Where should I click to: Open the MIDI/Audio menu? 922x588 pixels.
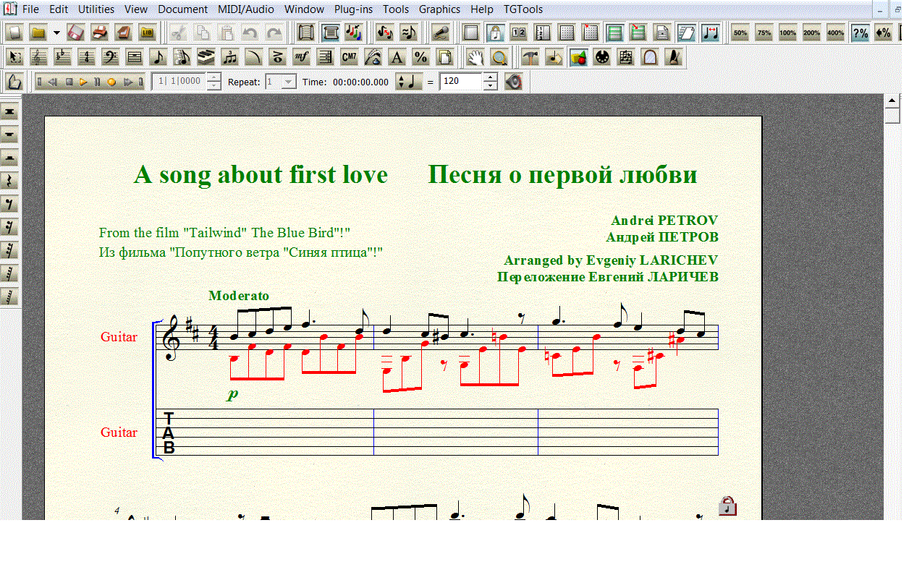[245, 9]
